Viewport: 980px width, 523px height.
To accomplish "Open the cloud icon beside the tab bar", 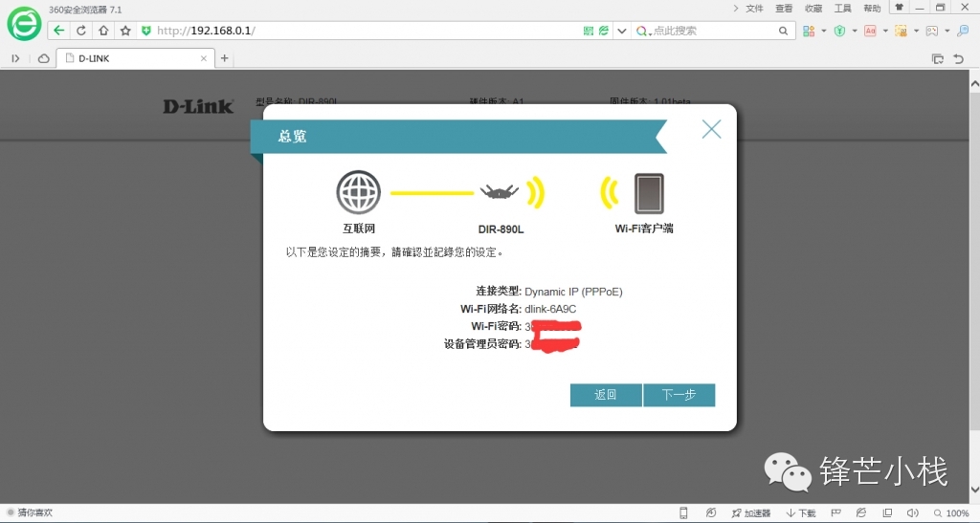I will click(x=43, y=58).
